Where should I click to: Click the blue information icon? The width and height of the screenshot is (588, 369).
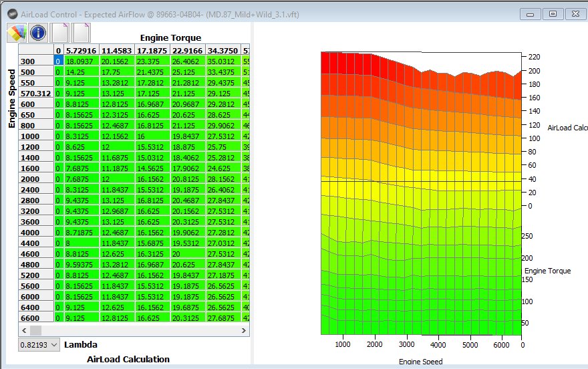(x=38, y=33)
